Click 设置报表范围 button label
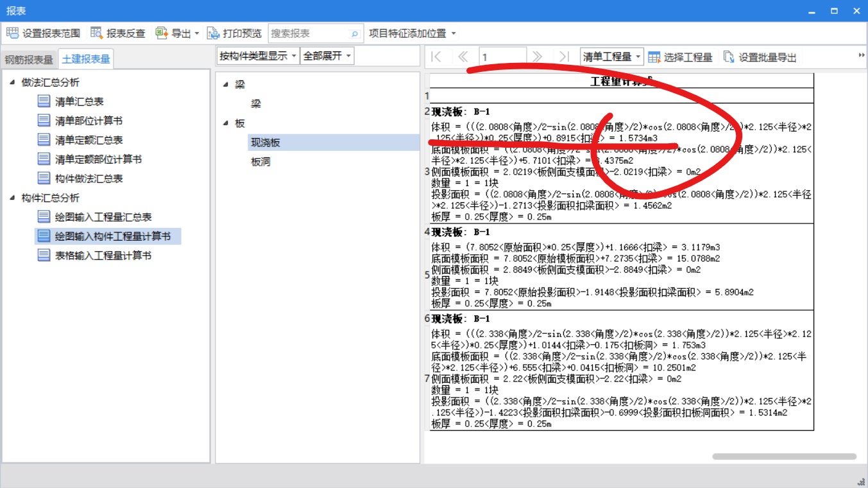The width and height of the screenshot is (868, 488). (51, 33)
